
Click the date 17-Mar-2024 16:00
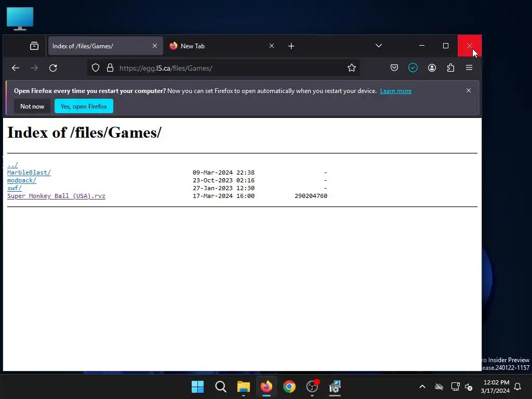223,196
